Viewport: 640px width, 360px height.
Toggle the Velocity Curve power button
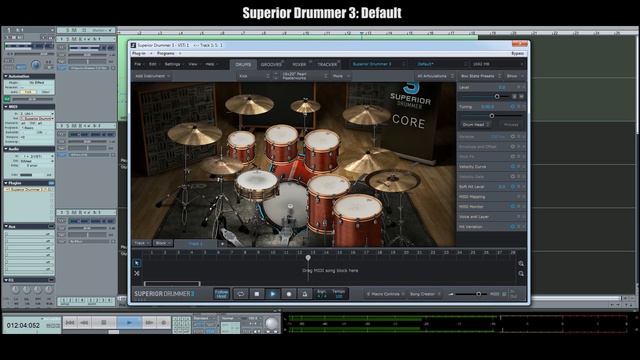(513, 167)
